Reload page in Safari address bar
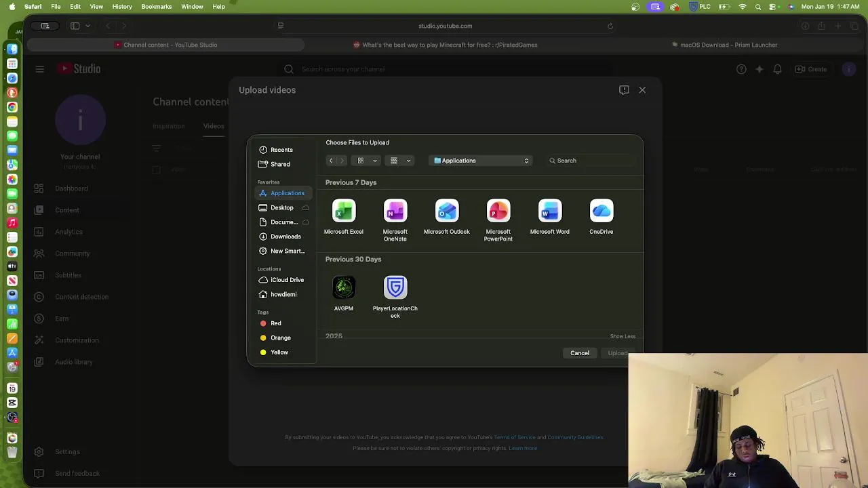The height and width of the screenshot is (488, 868). [x=610, y=26]
